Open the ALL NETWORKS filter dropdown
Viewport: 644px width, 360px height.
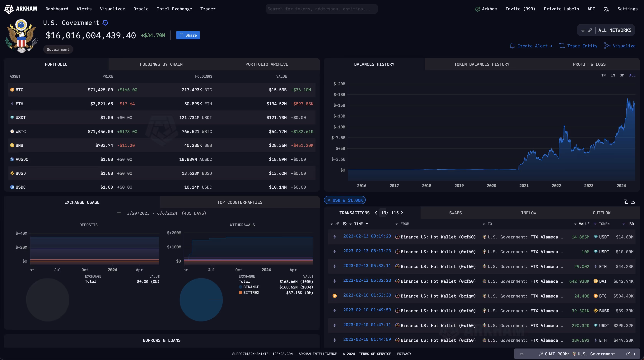click(x=614, y=30)
